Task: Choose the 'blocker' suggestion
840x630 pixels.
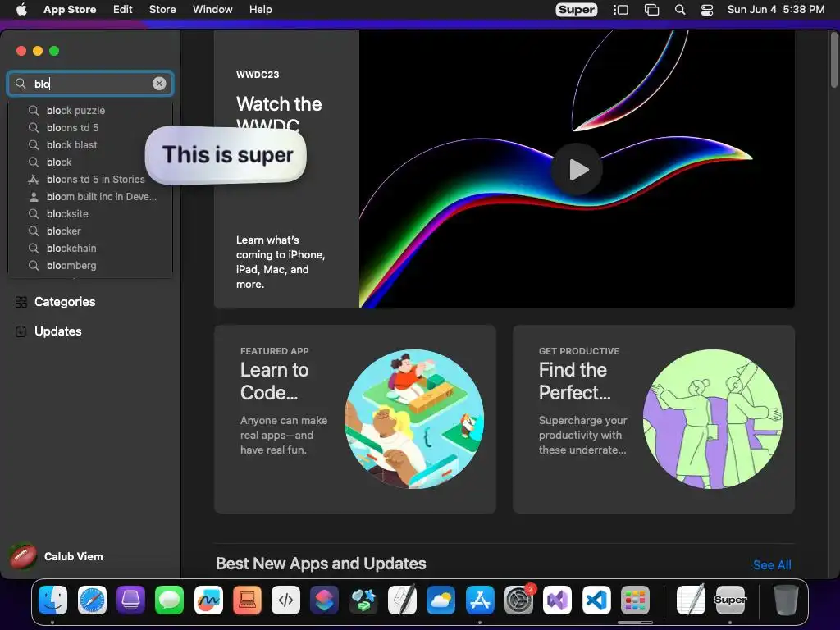Action: [x=90, y=231]
